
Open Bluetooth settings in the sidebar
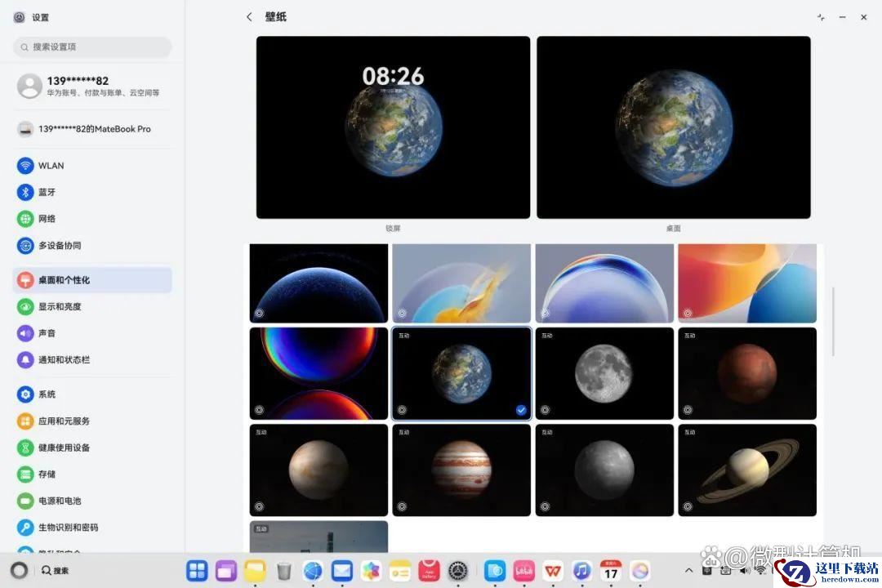(x=25, y=192)
